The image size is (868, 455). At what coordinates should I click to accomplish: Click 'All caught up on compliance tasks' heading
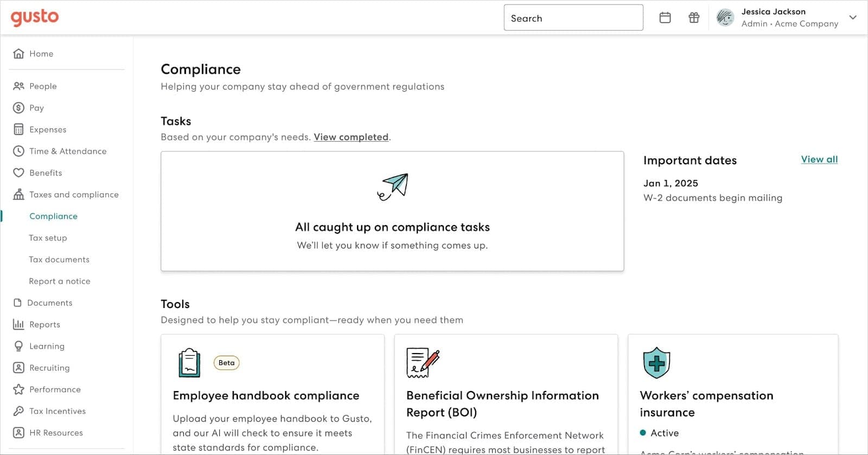click(x=392, y=227)
